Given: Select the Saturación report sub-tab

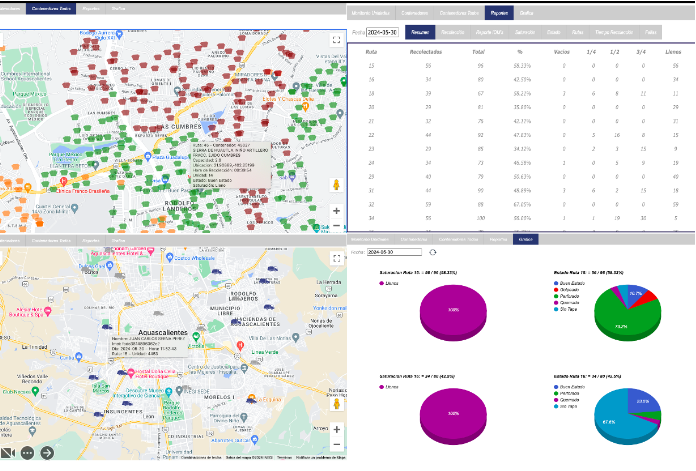Looking at the screenshot, I should 525,32.
